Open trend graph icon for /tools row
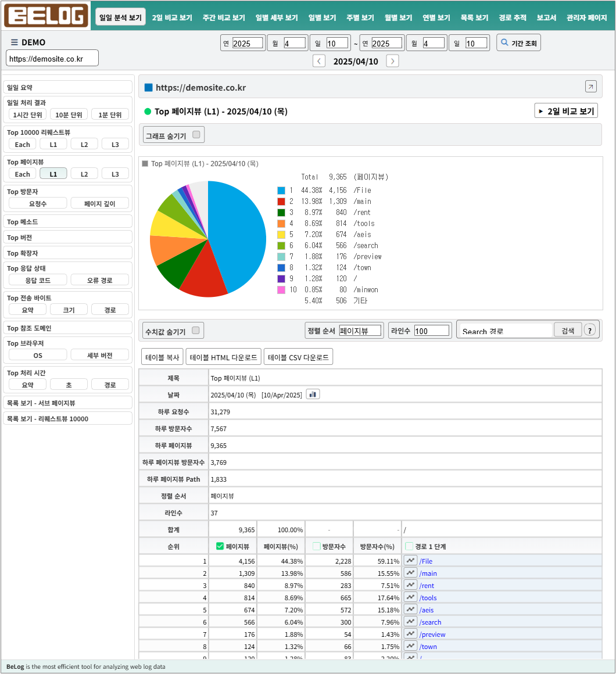Image resolution: width=616 pixels, height=674 pixels. pos(410,597)
